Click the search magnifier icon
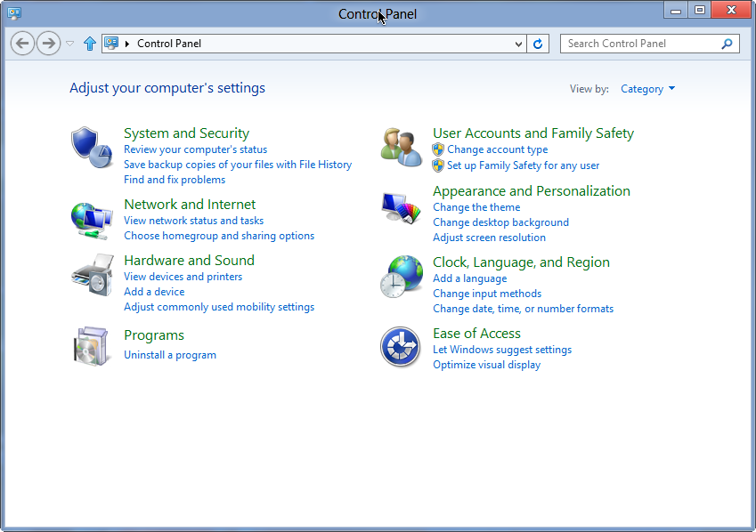This screenshot has height=532, width=756. coord(727,44)
